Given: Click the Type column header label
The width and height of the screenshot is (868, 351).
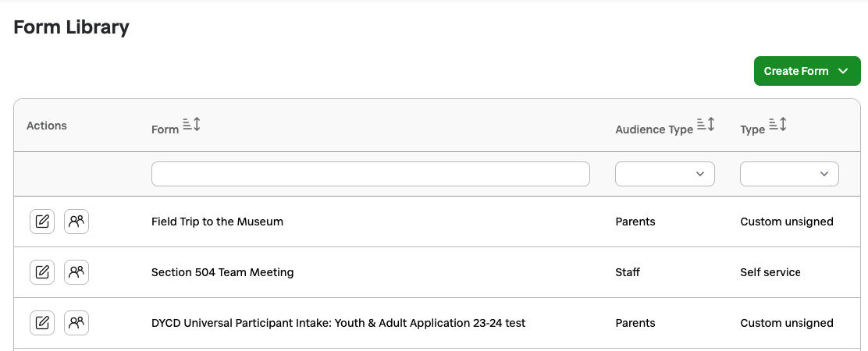Looking at the screenshot, I should (752, 129).
